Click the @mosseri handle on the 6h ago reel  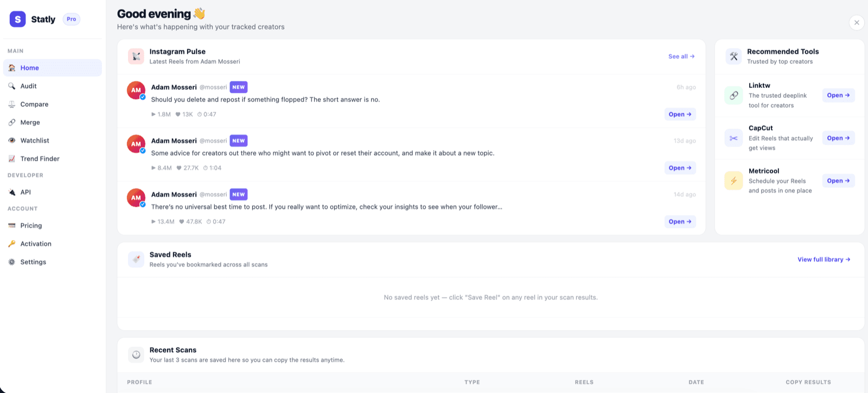tap(213, 87)
